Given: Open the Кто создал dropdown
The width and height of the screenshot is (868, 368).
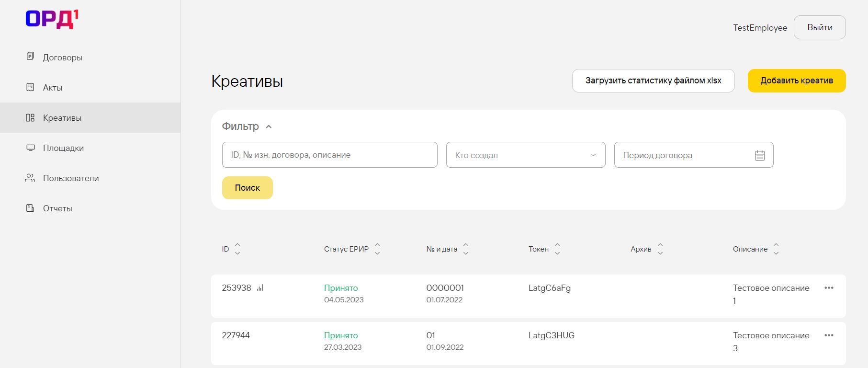Looking at the screenshot, I should click(526, 155).
